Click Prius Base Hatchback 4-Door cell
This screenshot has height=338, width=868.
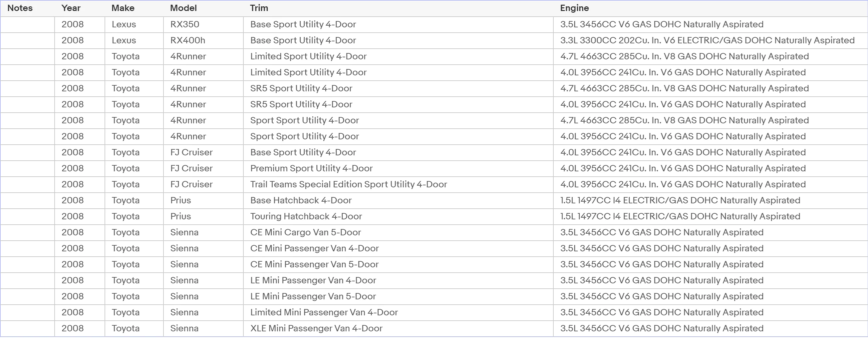click(x=398, y=201)
